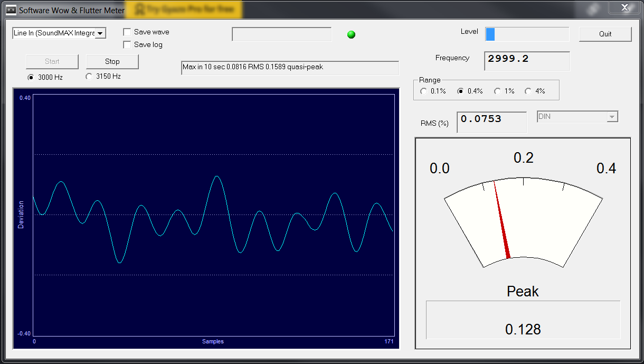This screenshot has width=644, height=364.
Task: Click the Level meter bar
Action: click(527, 34)
